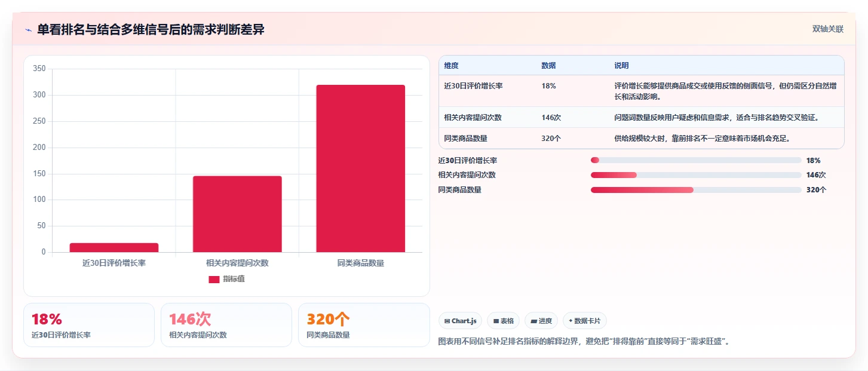
Task: Click the 说明 column header
Action: (x=621, y=66)
